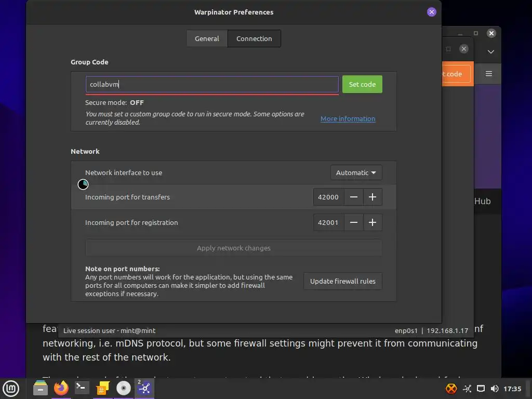The height and width of the screenshot is (399, 532).
Task: Click the enp0s1 192.168.1.17 status text
Action: pyautogui.click(x=431, y=331)
